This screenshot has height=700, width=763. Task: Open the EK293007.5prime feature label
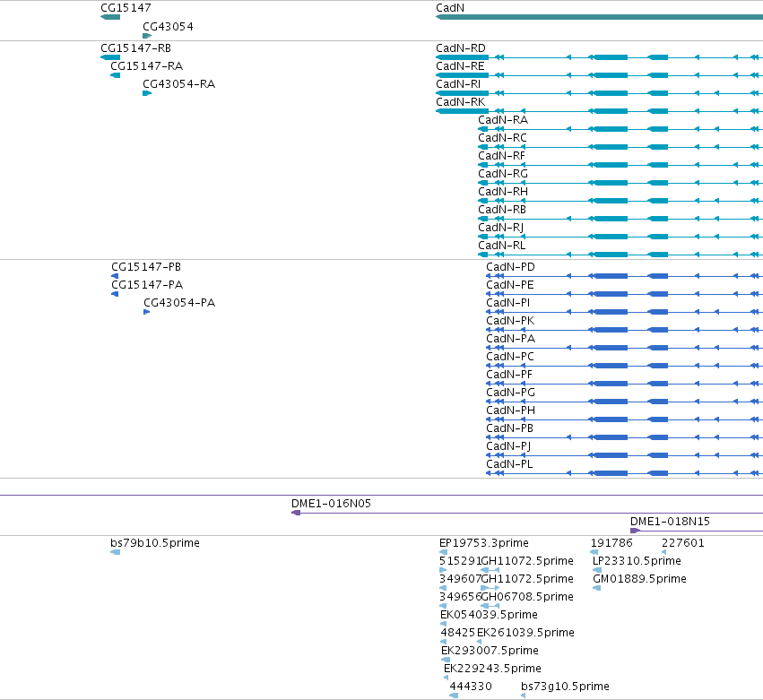[x=490, y=651]
